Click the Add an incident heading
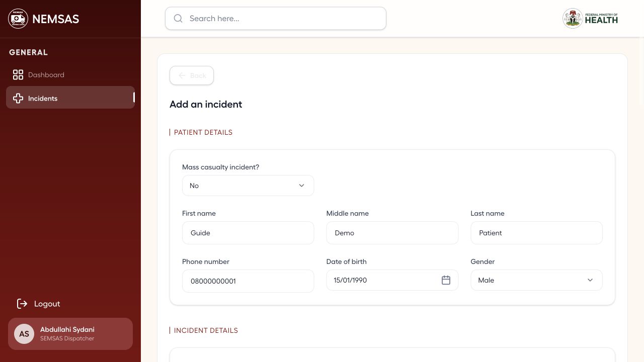This screenshot has height=362, width=644. point(206,105)
